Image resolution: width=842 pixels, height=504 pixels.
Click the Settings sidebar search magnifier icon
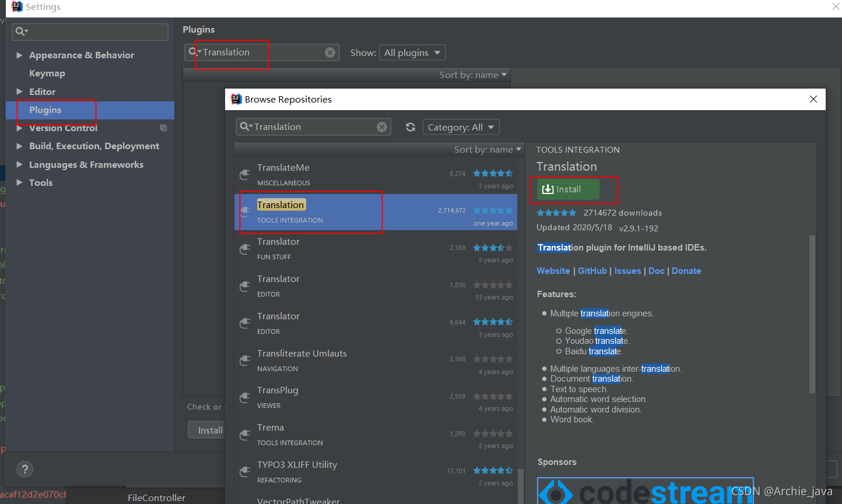point(21,31)
